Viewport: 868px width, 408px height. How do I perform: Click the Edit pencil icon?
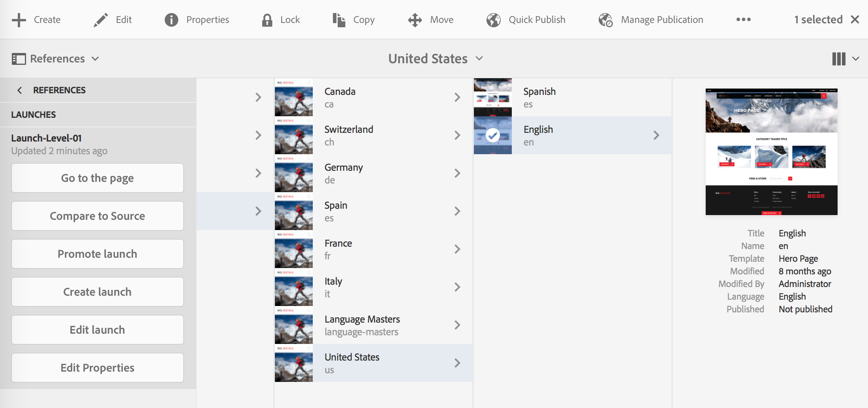click(x=101, y=20)
